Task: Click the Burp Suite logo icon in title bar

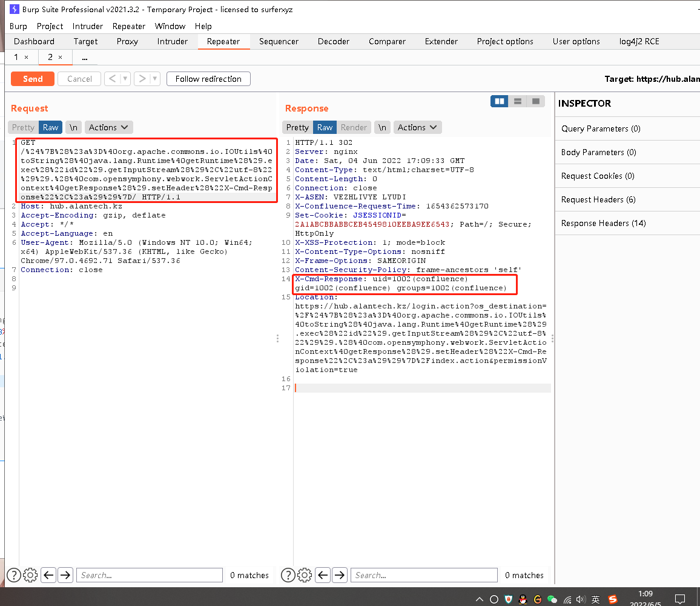Action: click(x=15, y=9)
